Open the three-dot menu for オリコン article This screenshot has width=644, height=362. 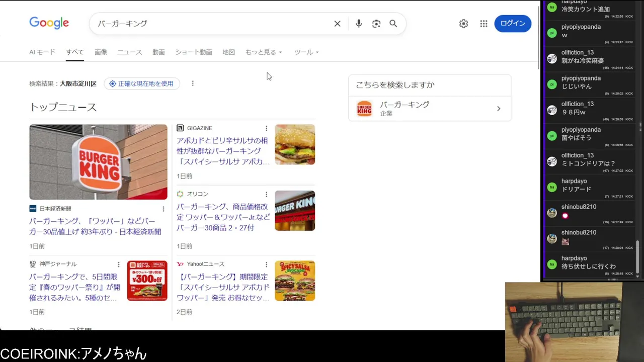tap(266, 195)
